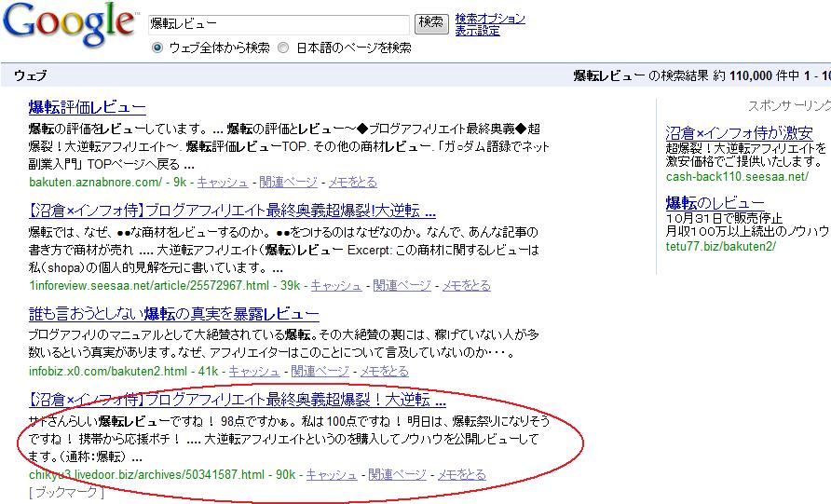Click メモをとる for 1inforeview.seesaa.net result
831x504 pixels.
coord(467,286)
